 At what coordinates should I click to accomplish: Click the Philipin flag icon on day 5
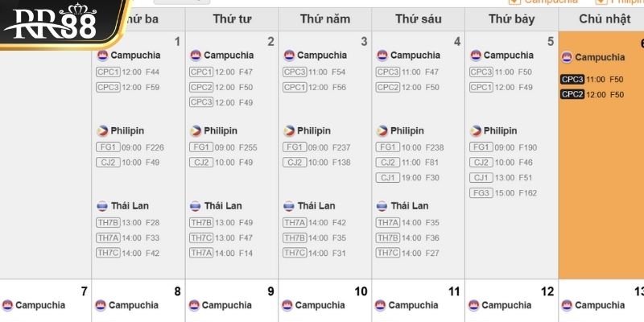pos(476,131)
